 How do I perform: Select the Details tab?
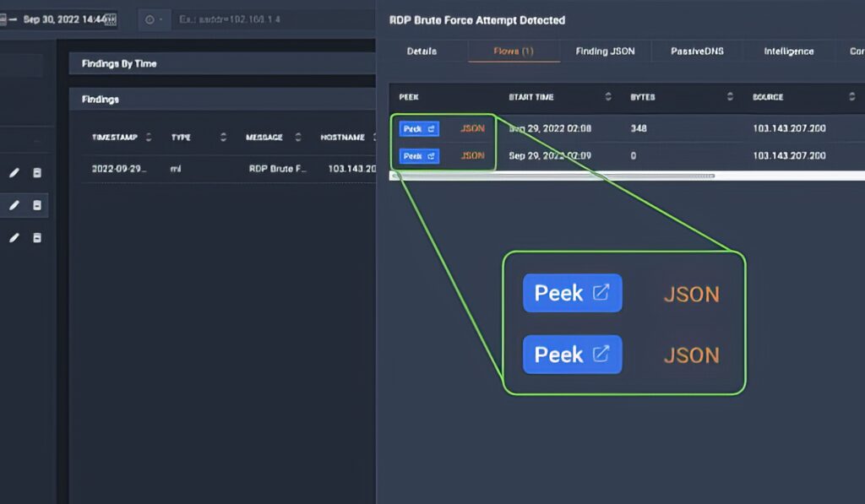(423, 51)
